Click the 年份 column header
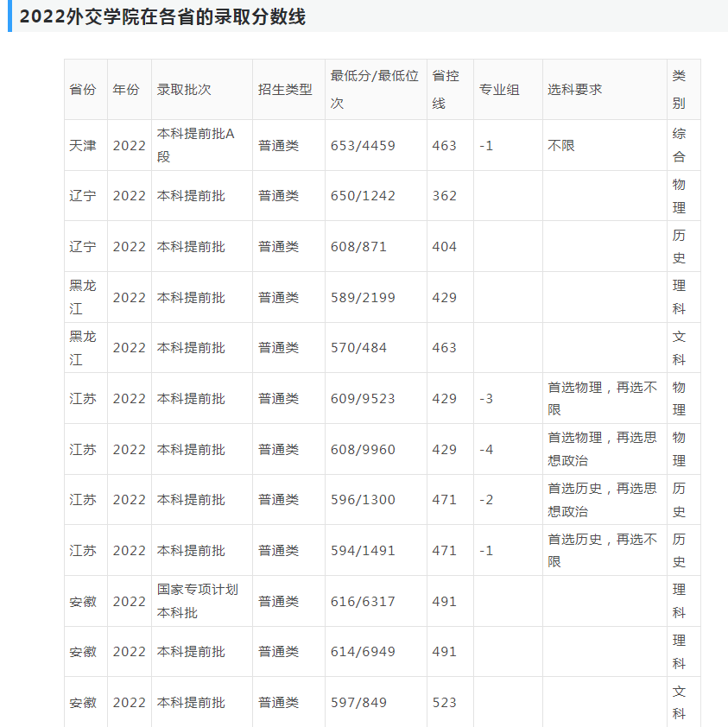 pos(127,89)
